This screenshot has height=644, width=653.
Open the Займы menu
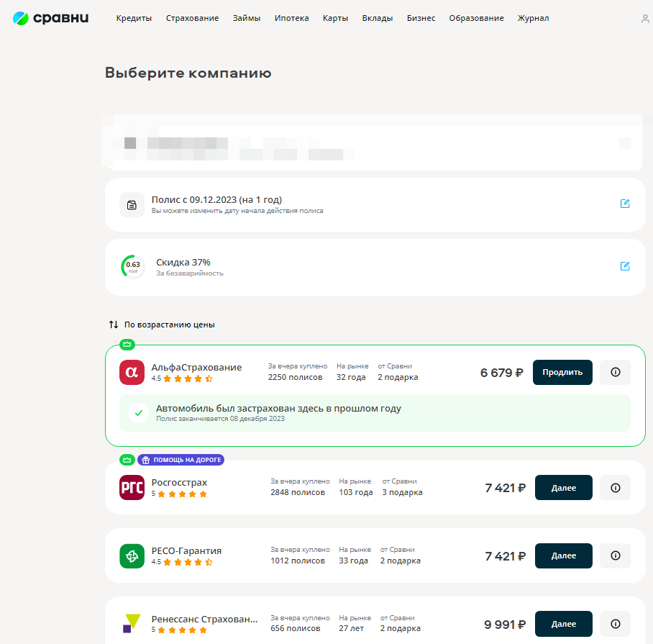(247, 18)
